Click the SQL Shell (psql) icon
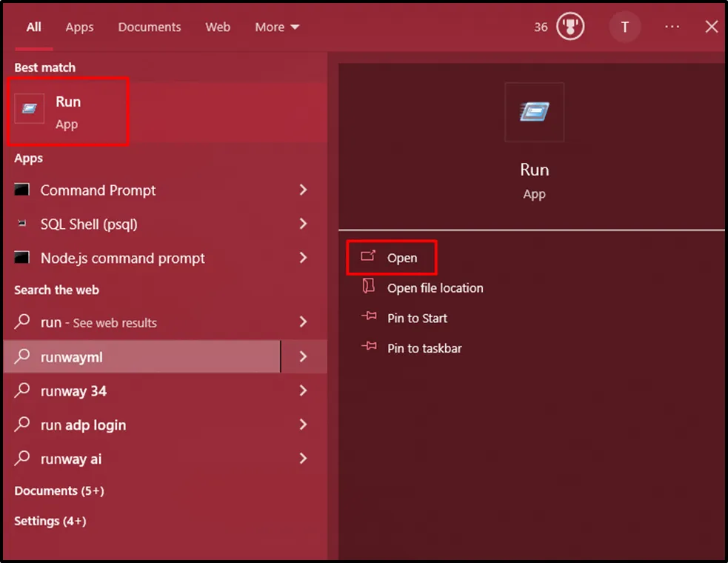The height and width of the screenshot is (563, 728). pos(22,224)
